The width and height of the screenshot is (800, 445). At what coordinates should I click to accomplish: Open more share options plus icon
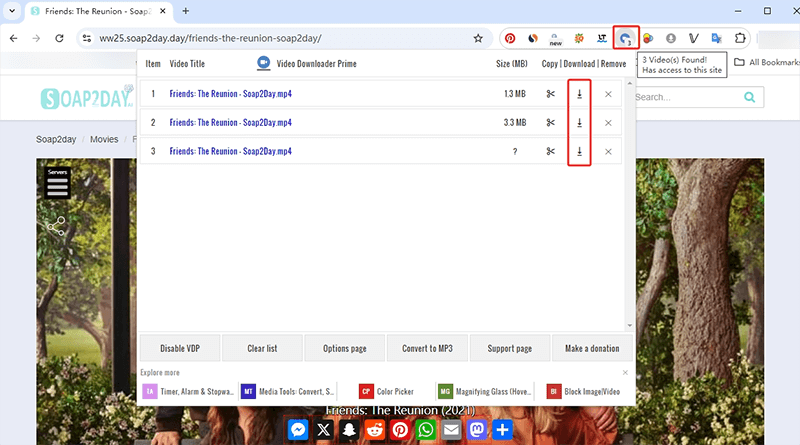[x=502, y=430]
